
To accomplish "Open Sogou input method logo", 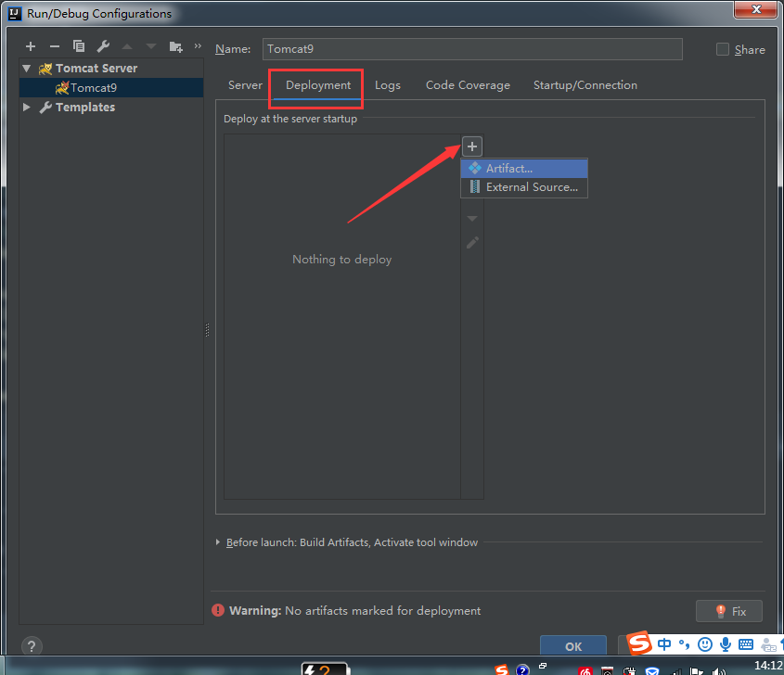I will (639, 643).
